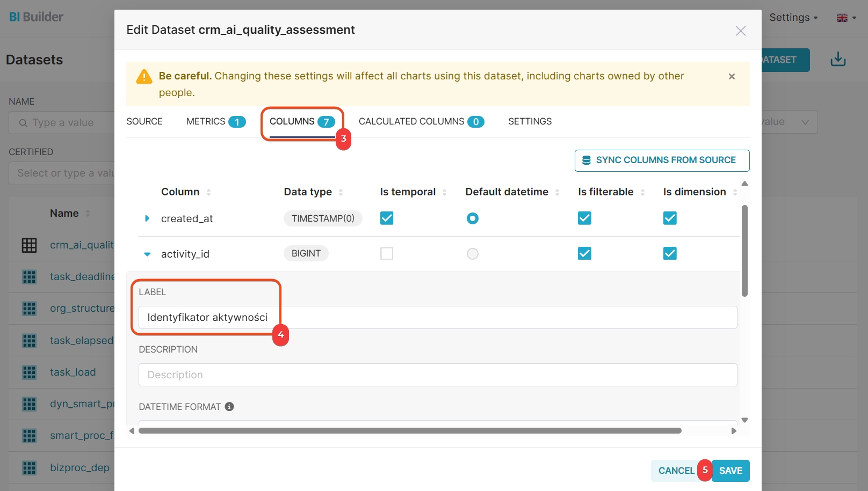This screenshot has width=868, height=491.
Task: Collapse the activity_id column details
Action: tap(147, 254)
